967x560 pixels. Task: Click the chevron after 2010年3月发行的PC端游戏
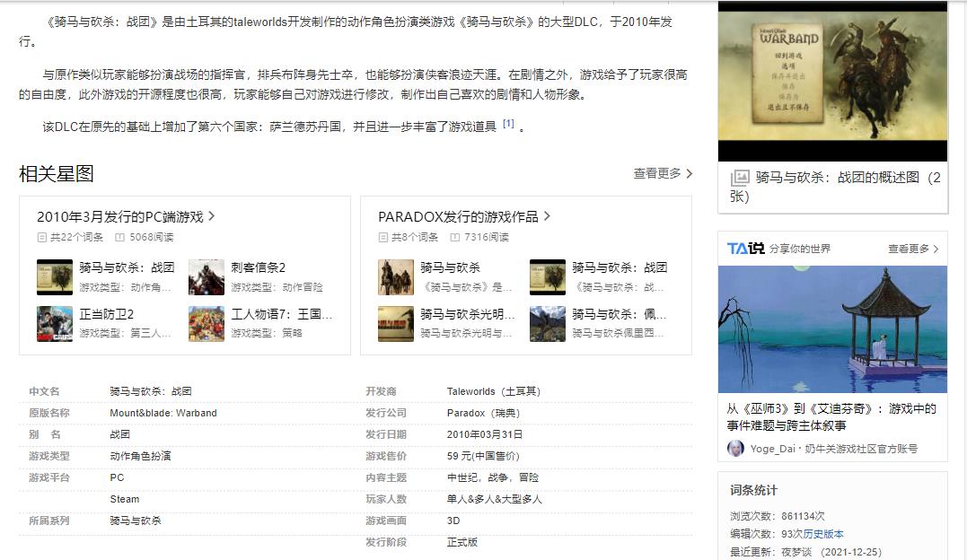point(212,216)
